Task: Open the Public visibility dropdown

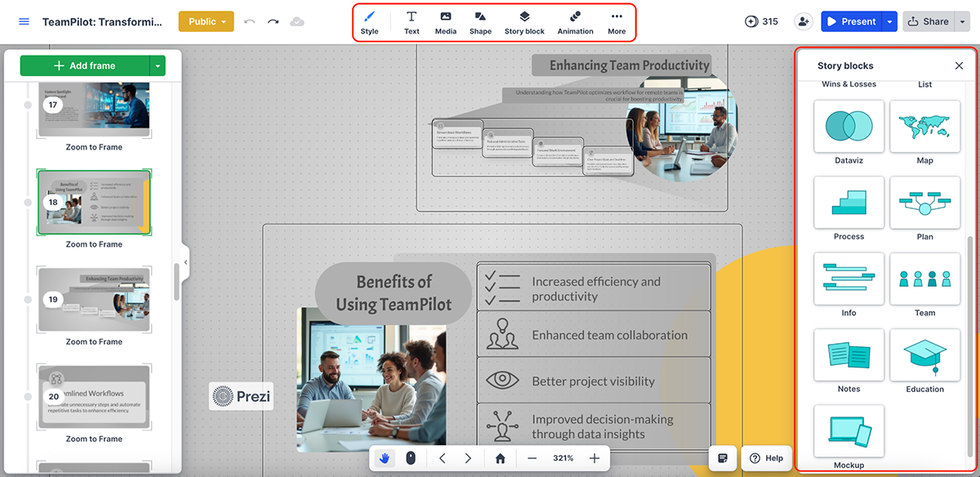Action: [x=206, y=21]
